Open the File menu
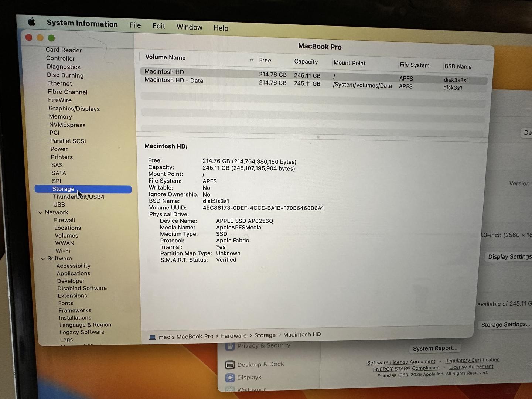Image resolution: width=532 pixels, height=399 pixels. coord(135,25)
